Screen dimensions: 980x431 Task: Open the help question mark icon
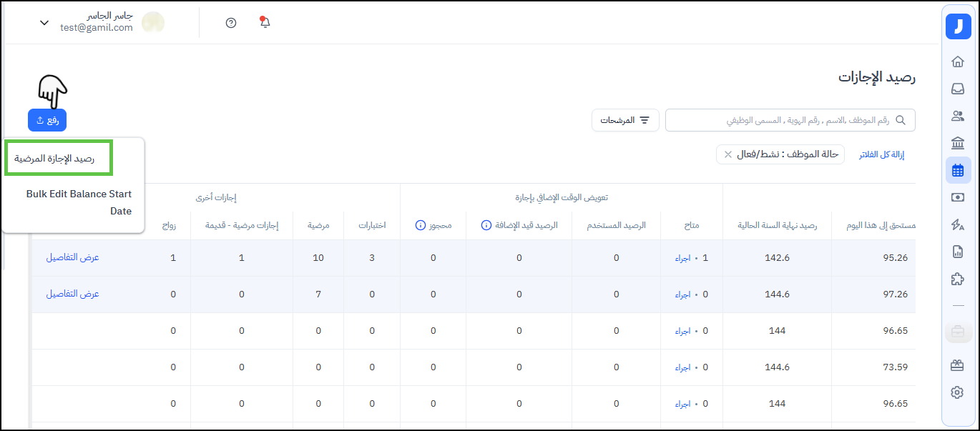click(x=230, y=23)
